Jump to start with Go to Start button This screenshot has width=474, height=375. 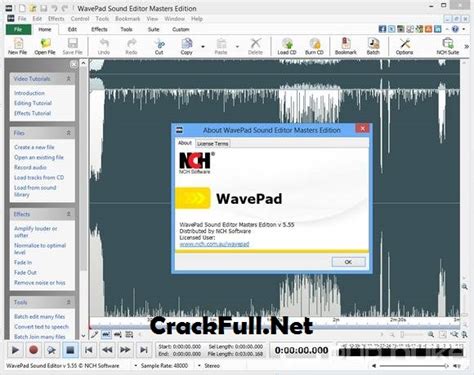[x=89, y=350]
